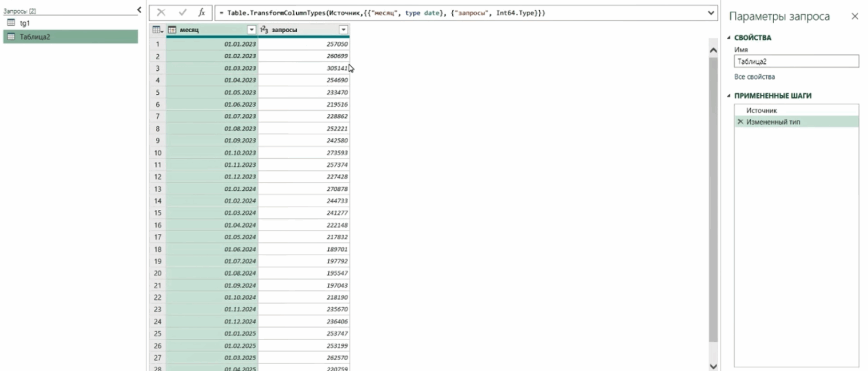The height and width of the screenshot is (371, 868).
Task: Select row number 10
Action: point(158,153)
